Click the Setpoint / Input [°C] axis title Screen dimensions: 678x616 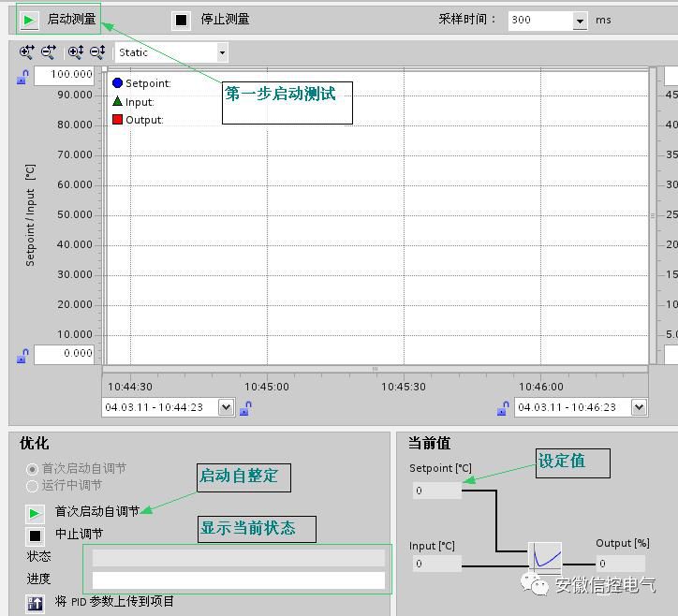pyautogui.click(x=30, y=215)
